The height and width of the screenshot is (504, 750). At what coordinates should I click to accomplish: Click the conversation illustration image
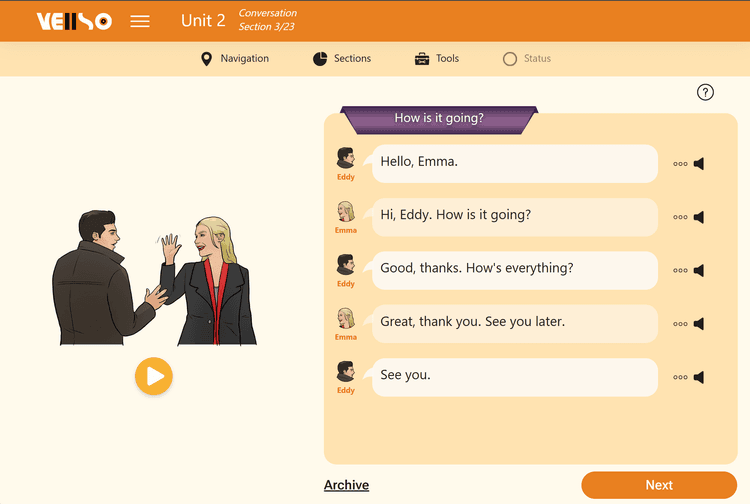pos(152,278)
